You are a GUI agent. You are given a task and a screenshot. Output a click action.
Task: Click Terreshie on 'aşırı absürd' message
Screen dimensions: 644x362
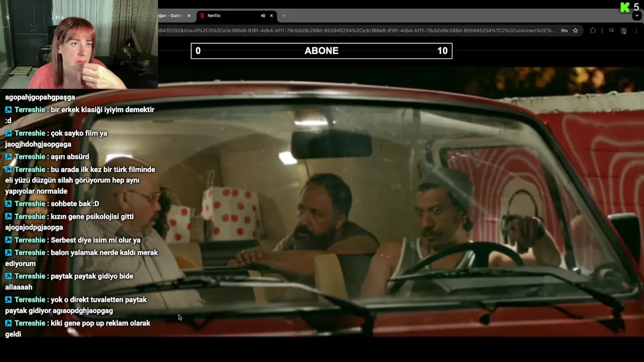(x=30, y=157)
